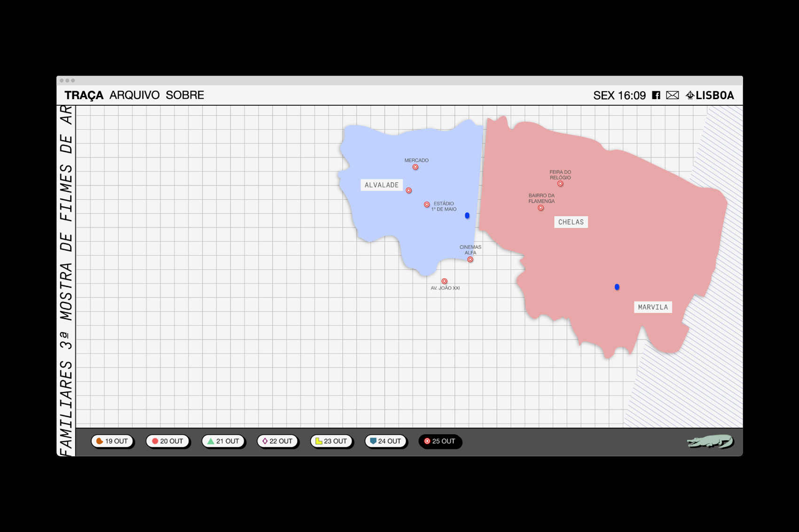
Task: Open the Facebook page icon
Action: [x=656, y=95]
